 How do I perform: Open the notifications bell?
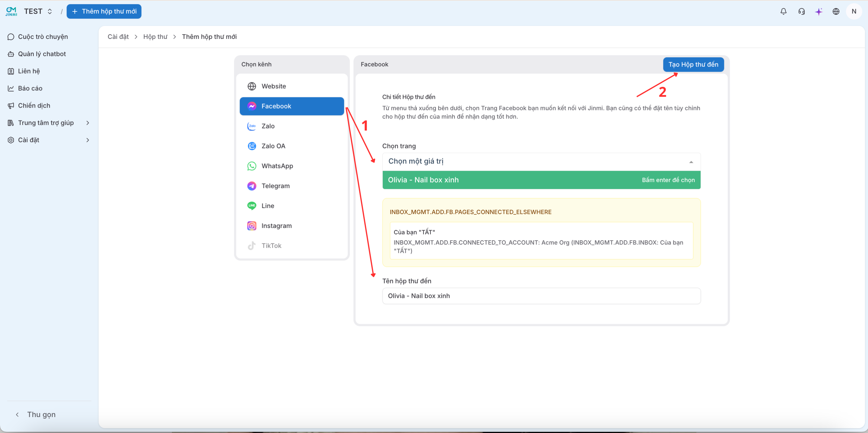(x=783, y=11)
